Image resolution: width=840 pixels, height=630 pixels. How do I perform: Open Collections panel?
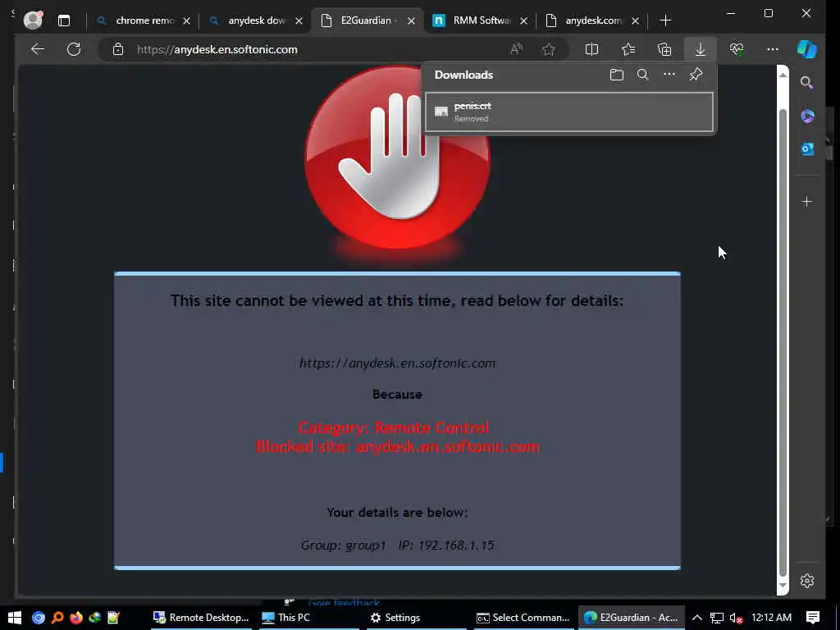pyautogui.click(x=664, y=49)
